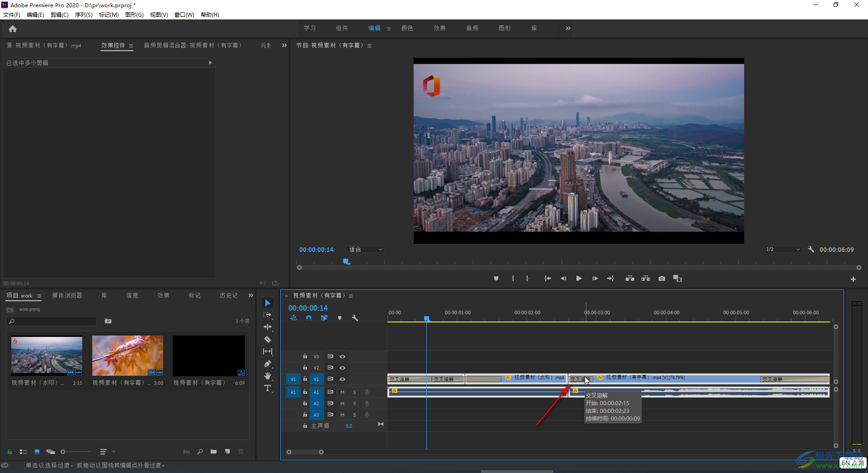Switch project panel to icon view
Viewport: 868px width, 473px height.
pyautogui.click(x=37, y=451)
